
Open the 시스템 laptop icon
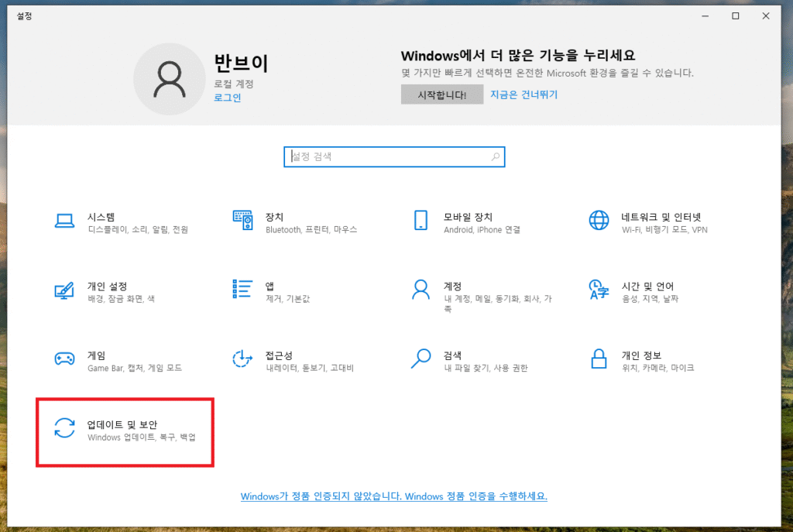(x=64, y=221)
